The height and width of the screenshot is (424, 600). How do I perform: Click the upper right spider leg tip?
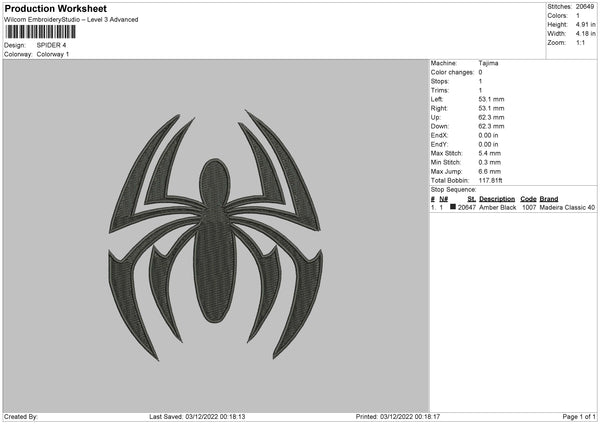pos(247,112)
